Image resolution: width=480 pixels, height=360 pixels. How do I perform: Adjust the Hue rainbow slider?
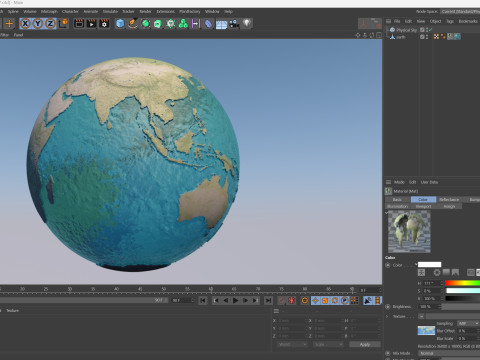pos(462,283)
